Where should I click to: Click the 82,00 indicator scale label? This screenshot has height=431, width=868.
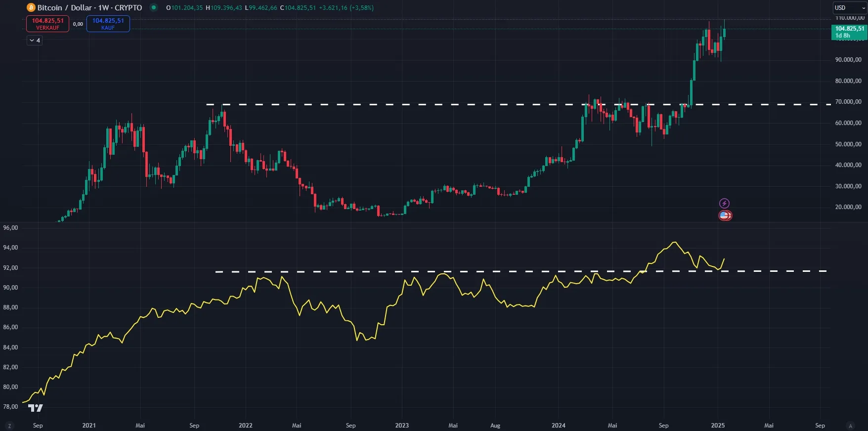10,367
